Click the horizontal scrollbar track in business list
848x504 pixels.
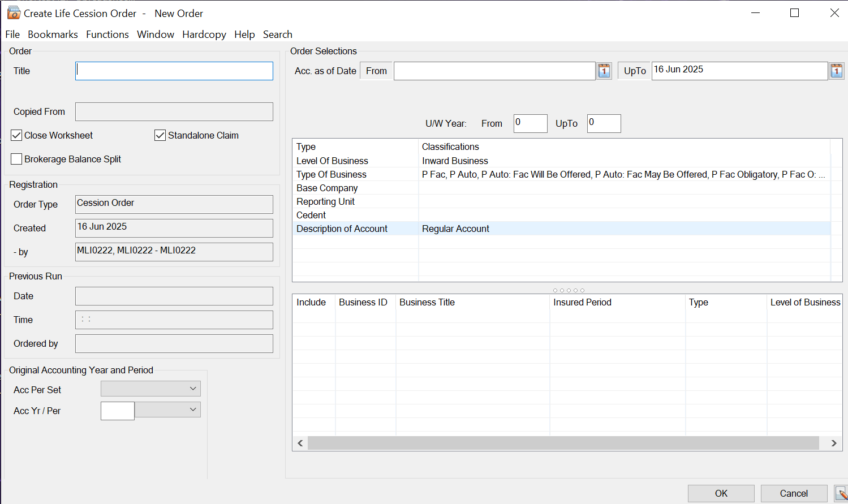click(x=563, y=443)
